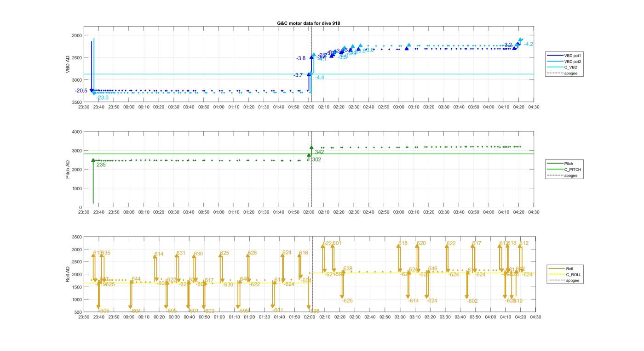Click the "235" pitch data label
This screenshot has width=644, height=351.
pos(101,164)
